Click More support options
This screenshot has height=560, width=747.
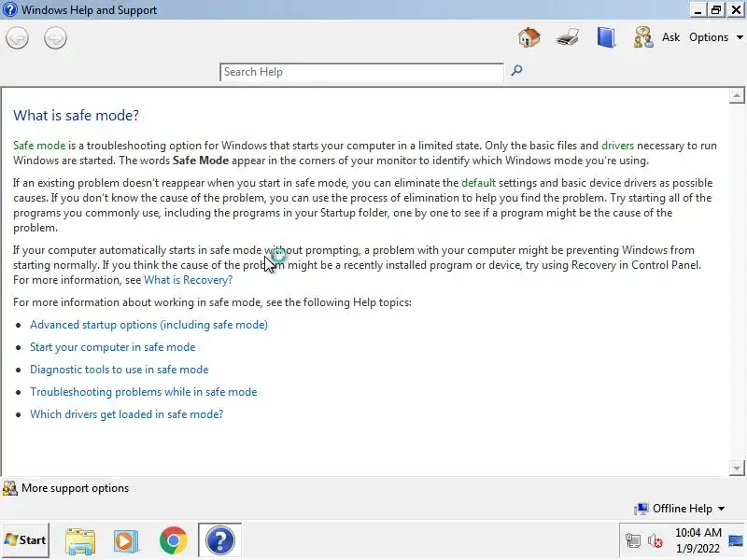[x=65, y=488]
